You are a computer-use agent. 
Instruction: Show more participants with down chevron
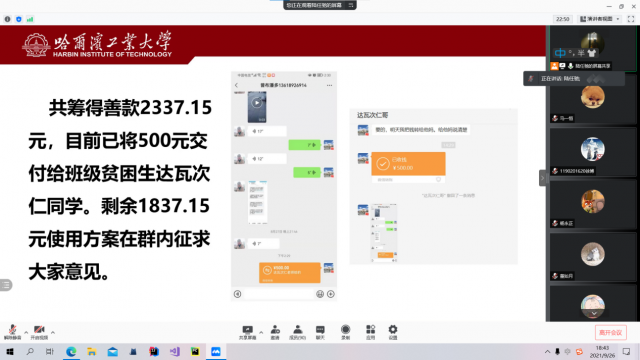coord(594,313)
